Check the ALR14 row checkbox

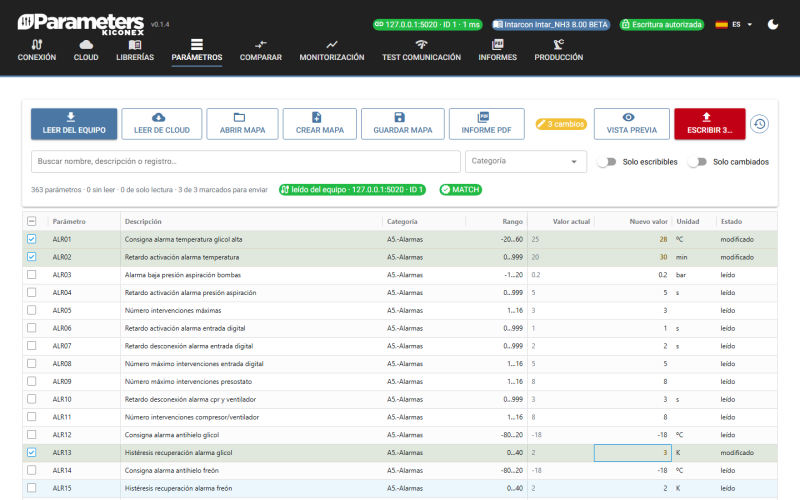[x=32, y=470]
